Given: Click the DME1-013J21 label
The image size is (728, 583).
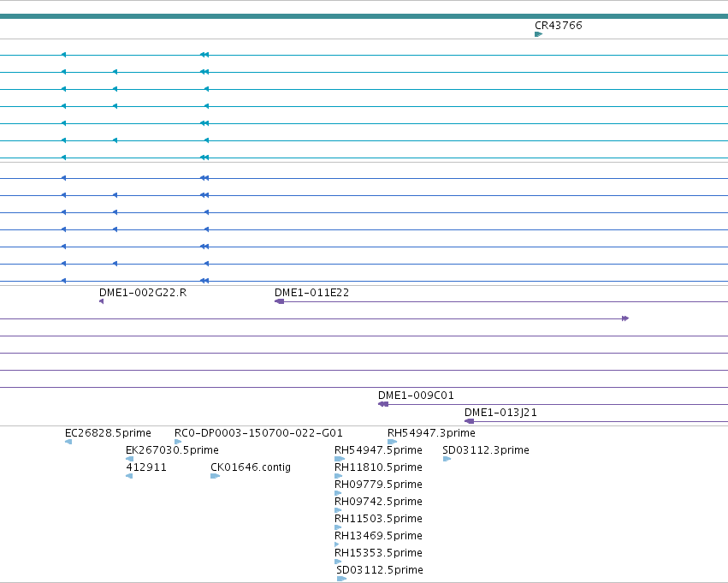Looking at the screenshot, I should pyautogui.click(x=500, y=413).
